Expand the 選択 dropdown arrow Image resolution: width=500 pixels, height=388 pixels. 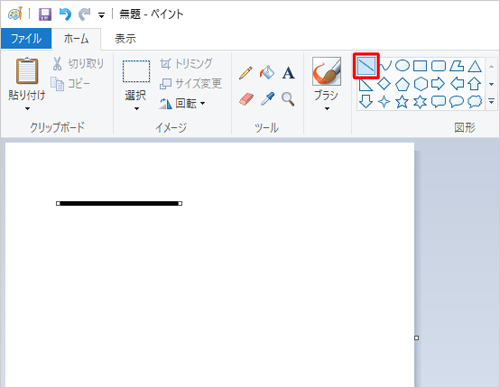136,109
